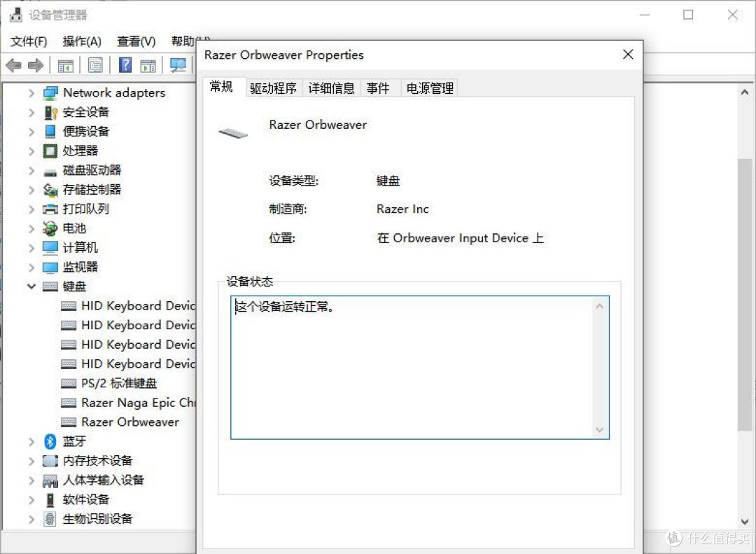The width and height of the screenshot is (756, 554).
Task: Expand the 电池 node
Action: coord(31,228)
